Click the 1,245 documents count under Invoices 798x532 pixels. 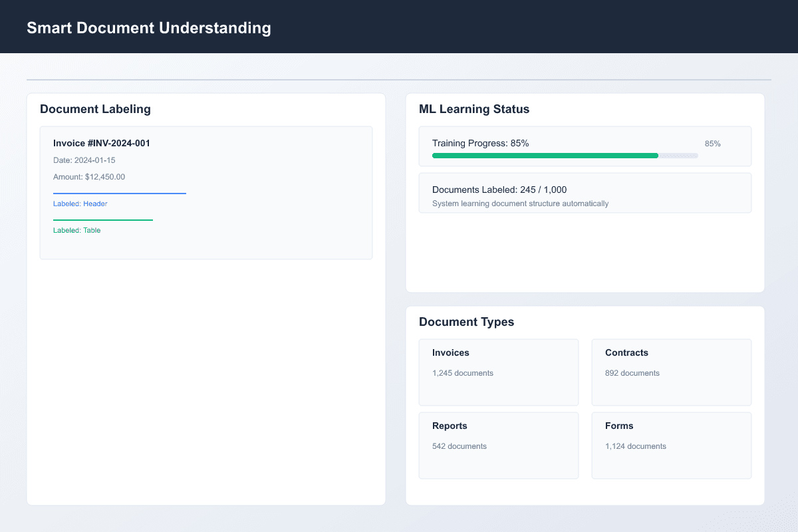(462, 373)
